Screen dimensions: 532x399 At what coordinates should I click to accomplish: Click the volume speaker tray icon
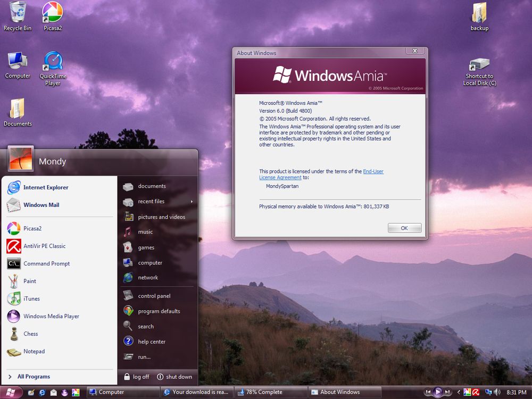point(497,392)
